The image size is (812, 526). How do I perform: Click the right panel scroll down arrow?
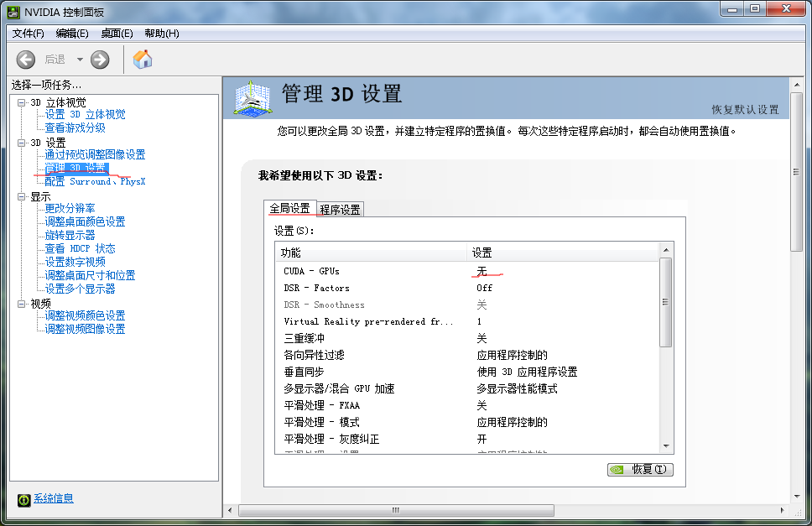796,497
